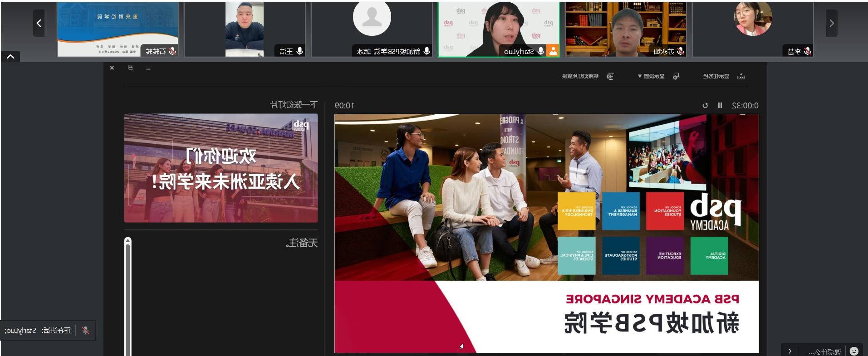Click the 下一张幻灯片 (next slide) label
Viewport: 868px width, 356px height.
click(294, 105)
